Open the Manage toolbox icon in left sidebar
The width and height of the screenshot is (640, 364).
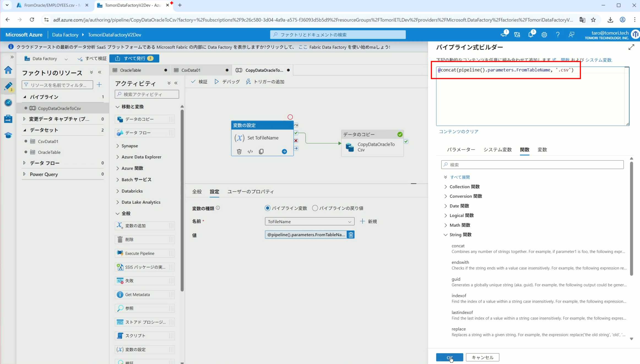tap(8, 119)
